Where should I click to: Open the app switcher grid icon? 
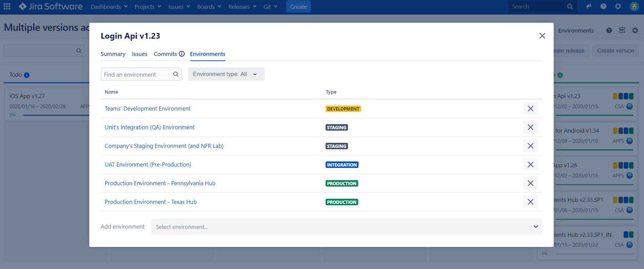click(x=7, y=6)
